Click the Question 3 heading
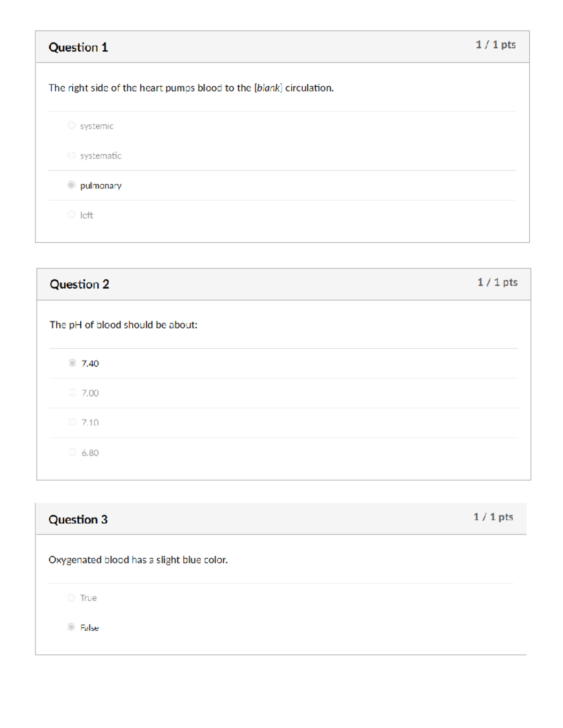 78,519
